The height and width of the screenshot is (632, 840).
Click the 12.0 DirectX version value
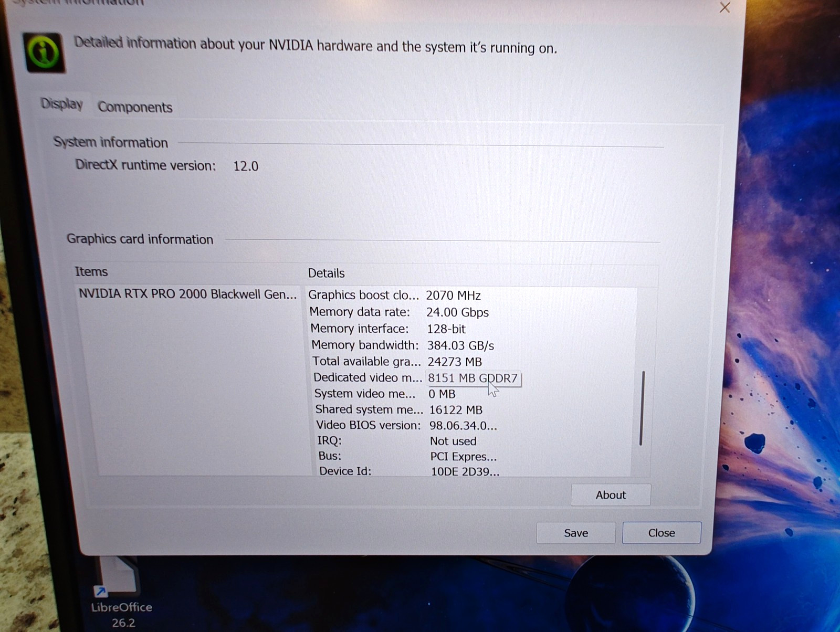tap(246, 166)
